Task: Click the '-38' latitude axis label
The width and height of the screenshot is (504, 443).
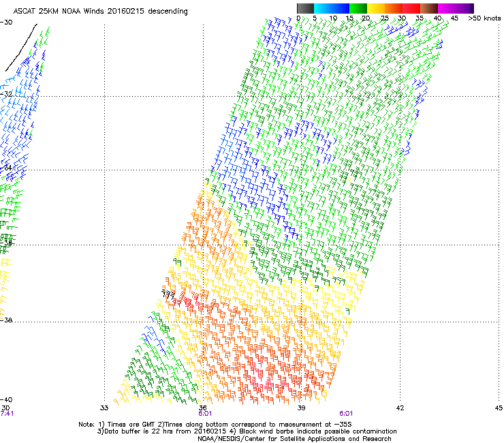Action: click(6, 320)
